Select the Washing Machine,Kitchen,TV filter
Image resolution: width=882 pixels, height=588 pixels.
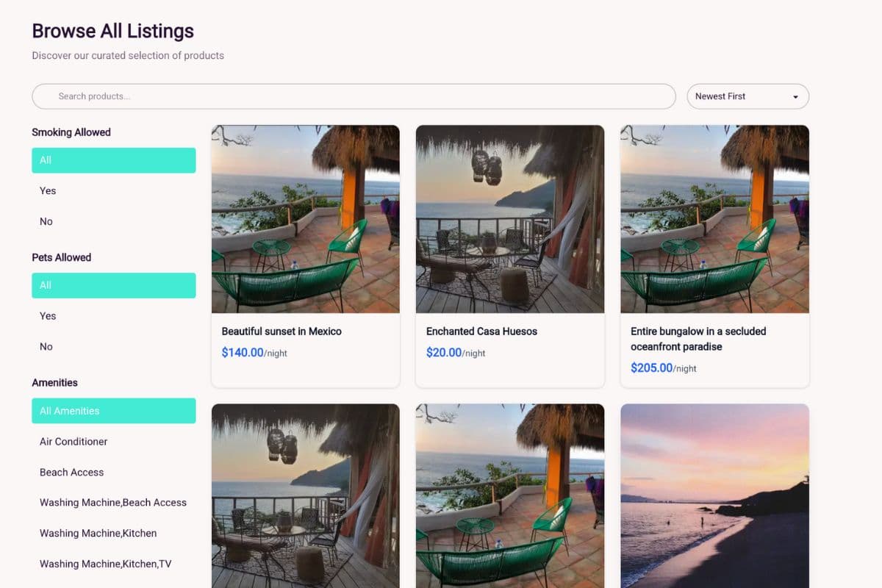pos(107,564)
